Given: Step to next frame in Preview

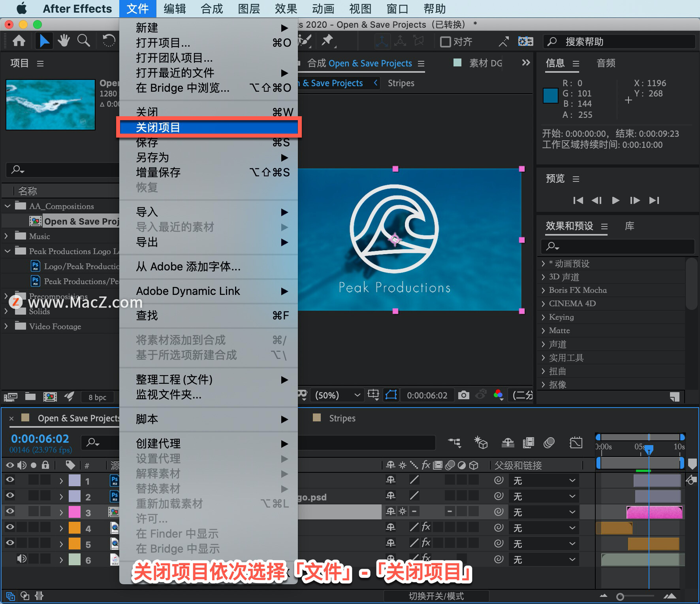Looking at the screenshot, I should pyautogui.click(x=635, y=200).
